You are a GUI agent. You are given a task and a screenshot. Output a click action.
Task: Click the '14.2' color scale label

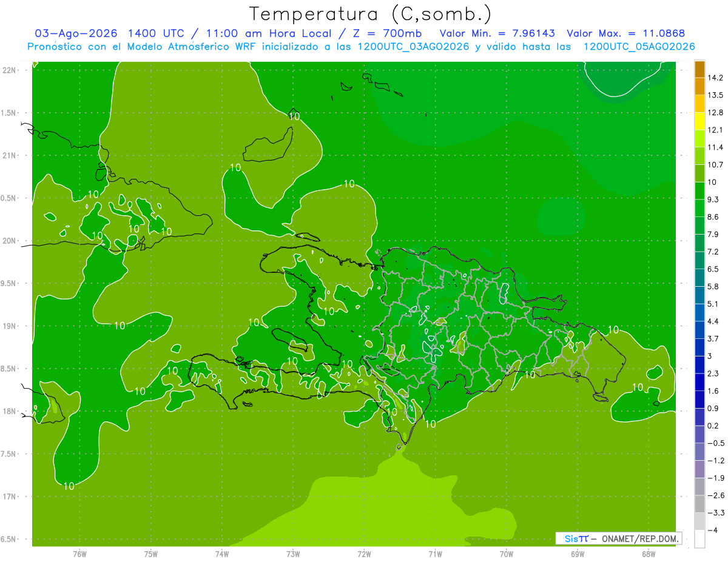coord(715,78)
